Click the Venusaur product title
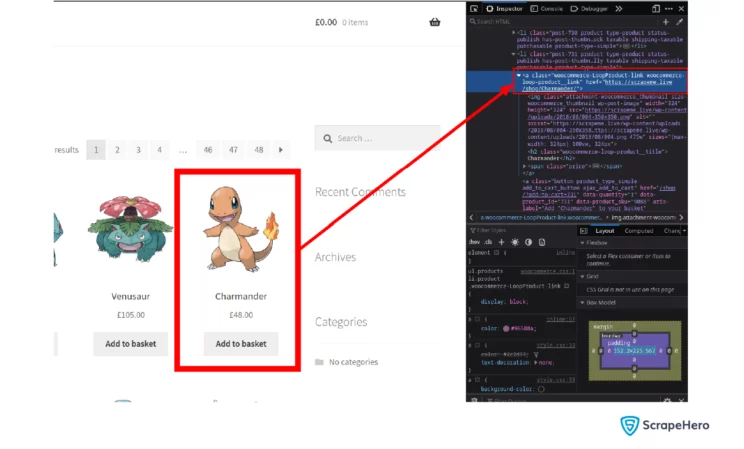 tap(130, 296)
